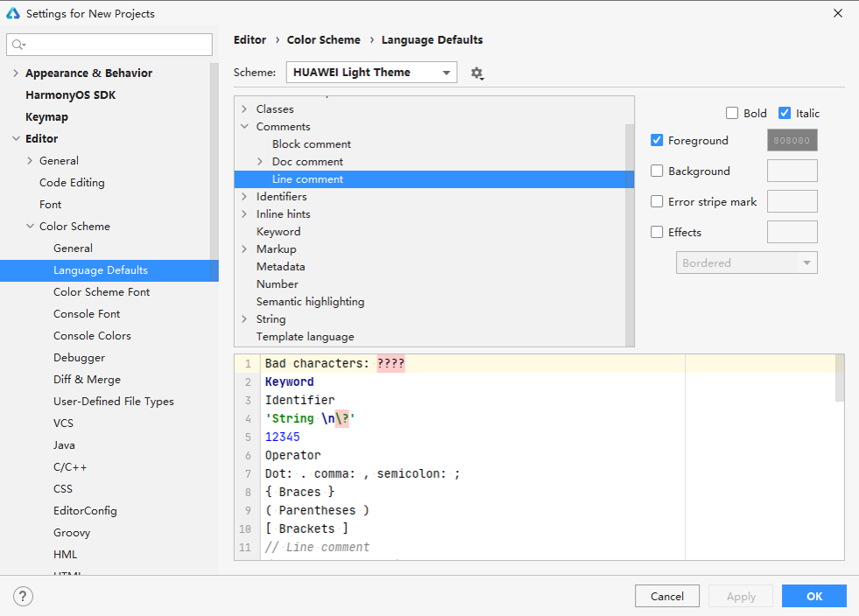Viewport: 859px width, 616px height.
Task: Expand Appearance & Behavior section
Action: (16, 73)
